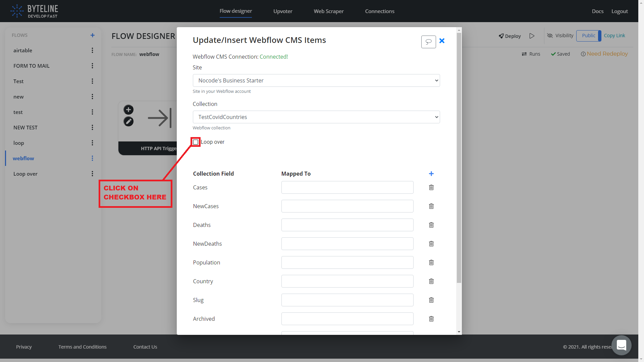Delete the Deaths field mapping
Screen dimensions: 644x362
click(x=431, y=225)
